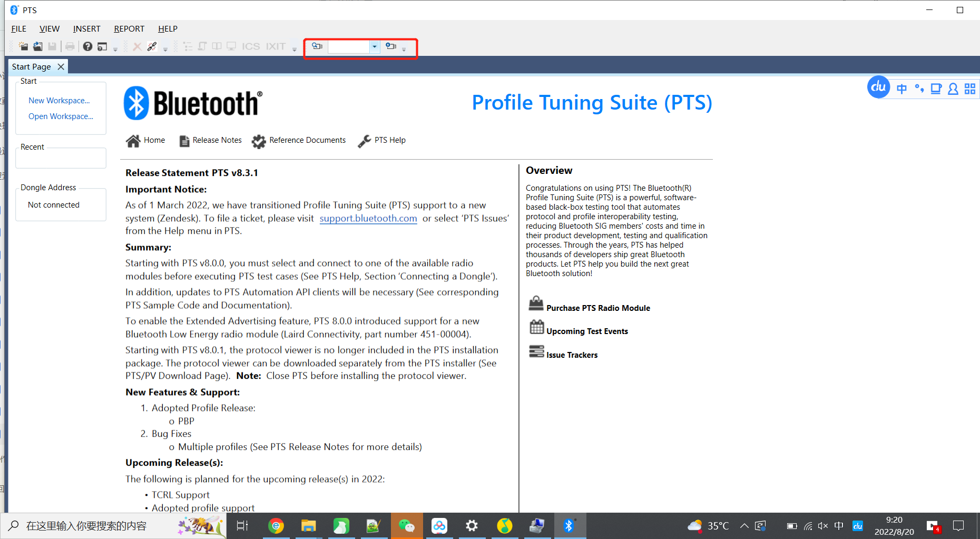Open Reference Documents link

pos(308,140)
